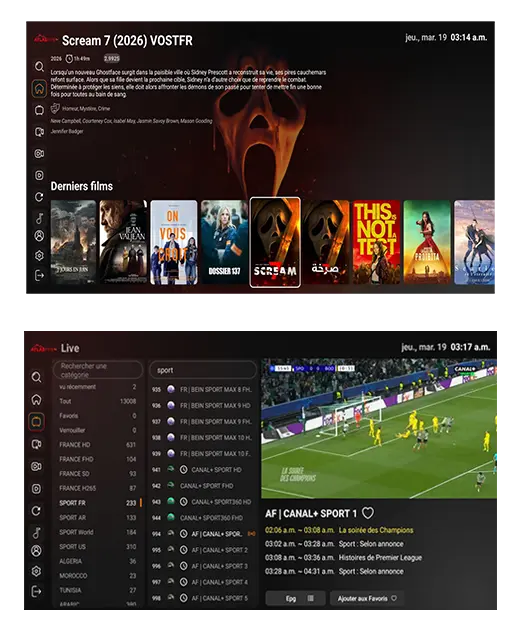Click catch-up clock icon beside CANAL+ SPORT HD
The image size is (520, 630).
coord(184,470)
